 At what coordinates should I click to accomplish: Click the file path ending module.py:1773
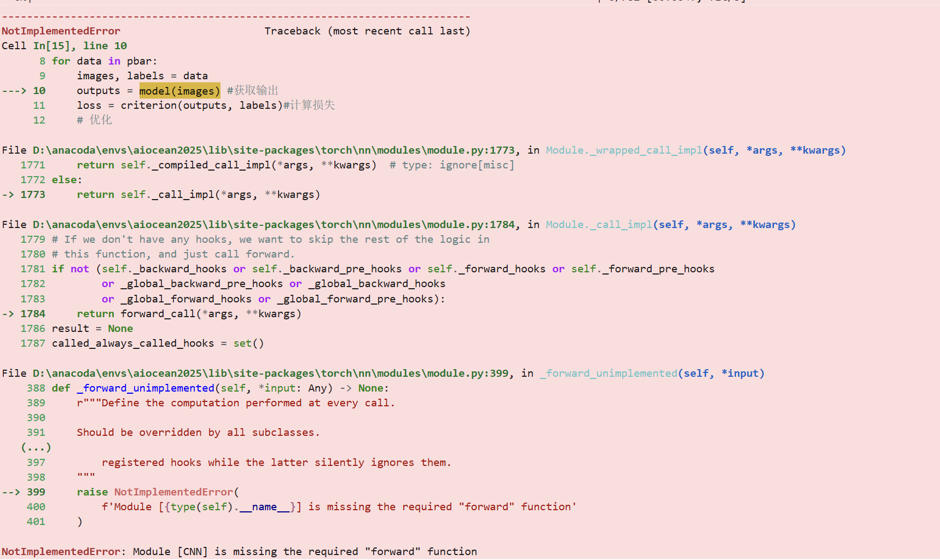coord(274,150)
